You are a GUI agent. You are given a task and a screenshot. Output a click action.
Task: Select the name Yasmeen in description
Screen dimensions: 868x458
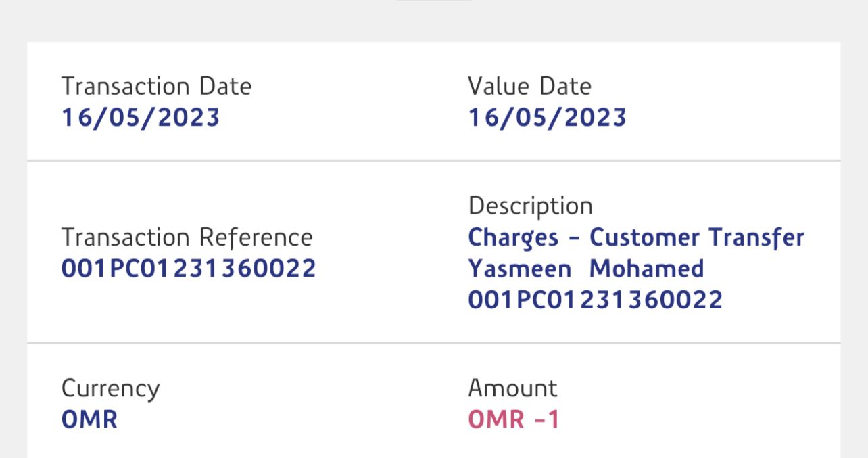point(519,269)
